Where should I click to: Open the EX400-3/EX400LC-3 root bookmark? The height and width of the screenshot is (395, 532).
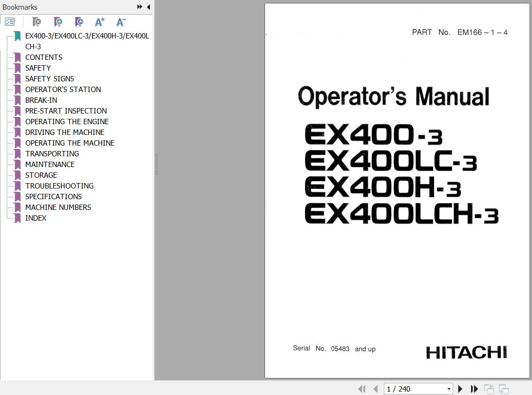coord(87,41)
